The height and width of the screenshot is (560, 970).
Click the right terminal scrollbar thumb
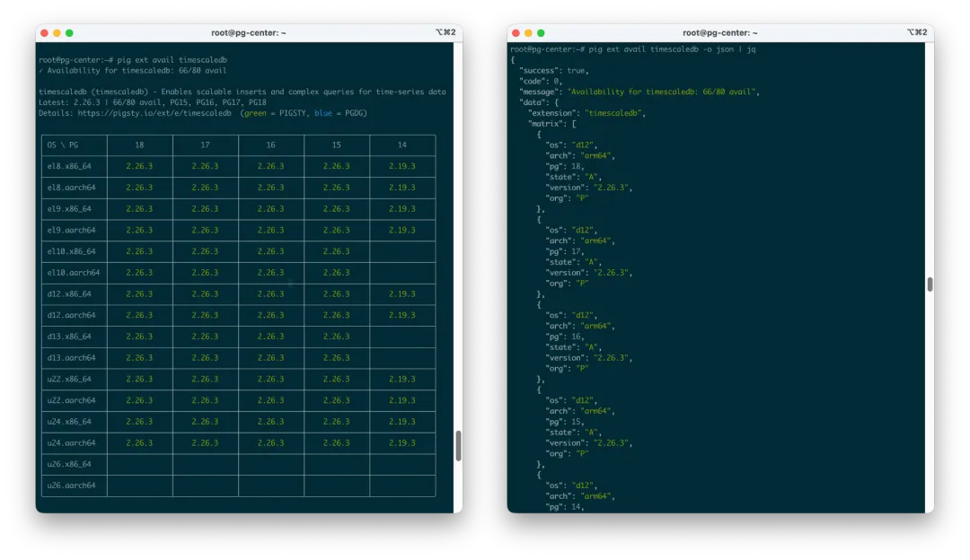pyautogui.click(x=930, y=283)
